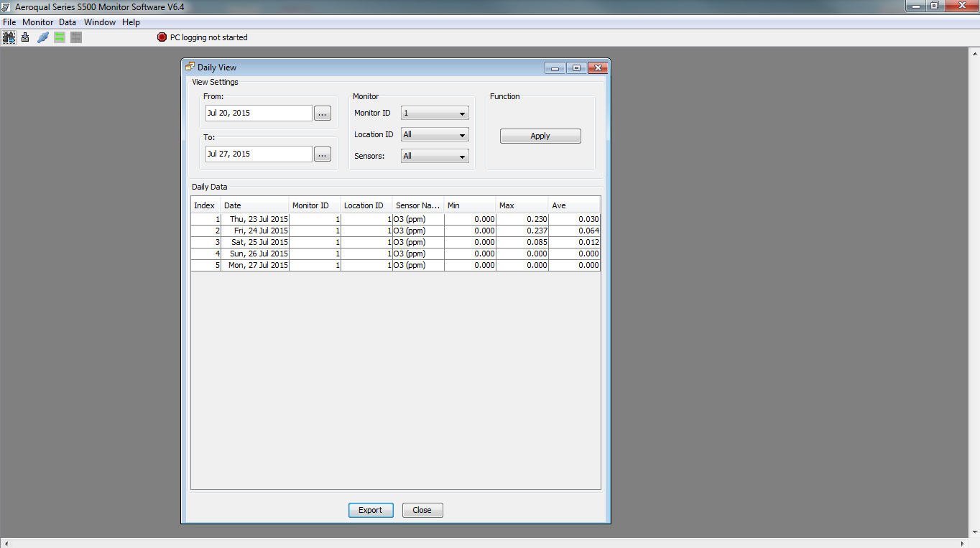Open the To date picker ellipsis button
This screenshot has height=548, width=980.
(322, 154)
